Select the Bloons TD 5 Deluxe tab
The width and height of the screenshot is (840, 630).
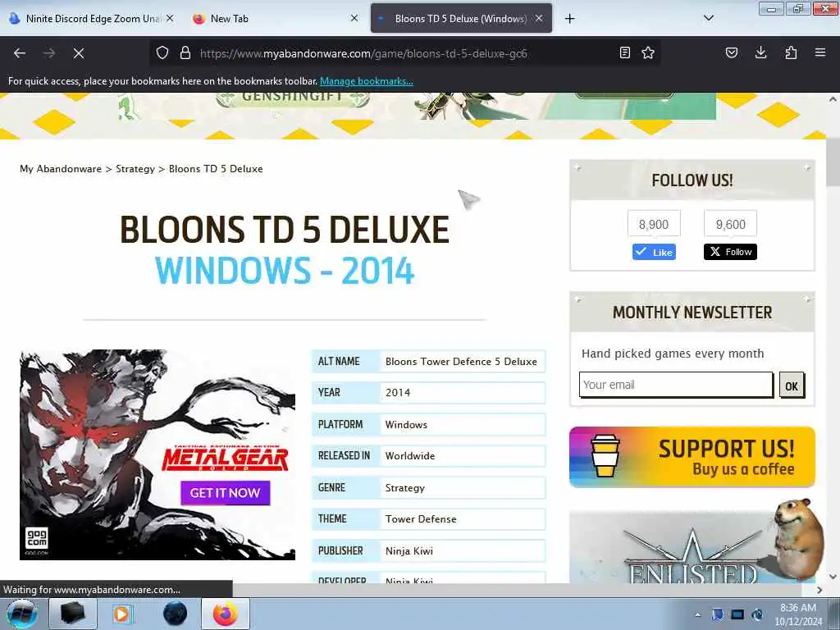click(461, 18)
